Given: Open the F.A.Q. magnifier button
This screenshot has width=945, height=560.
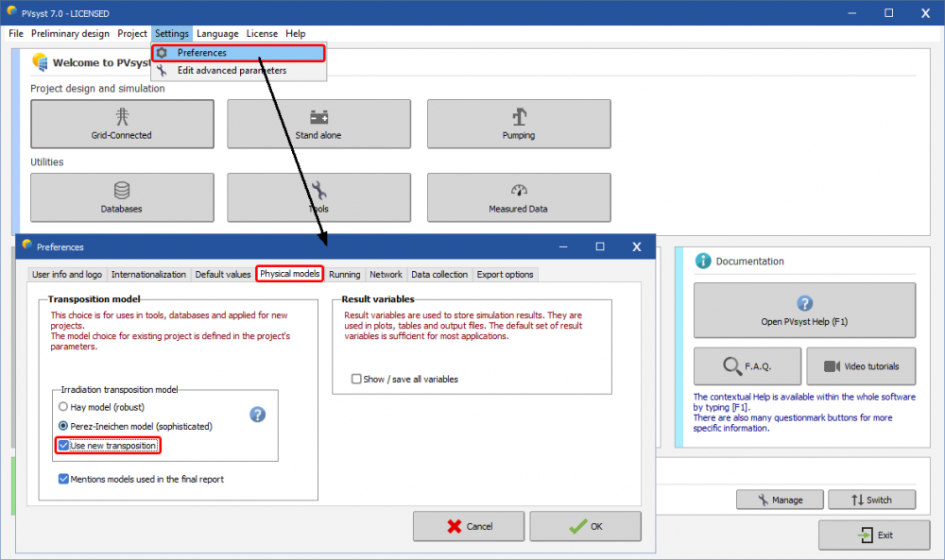Looking at the screenshot, I should [x=747, y=365].
